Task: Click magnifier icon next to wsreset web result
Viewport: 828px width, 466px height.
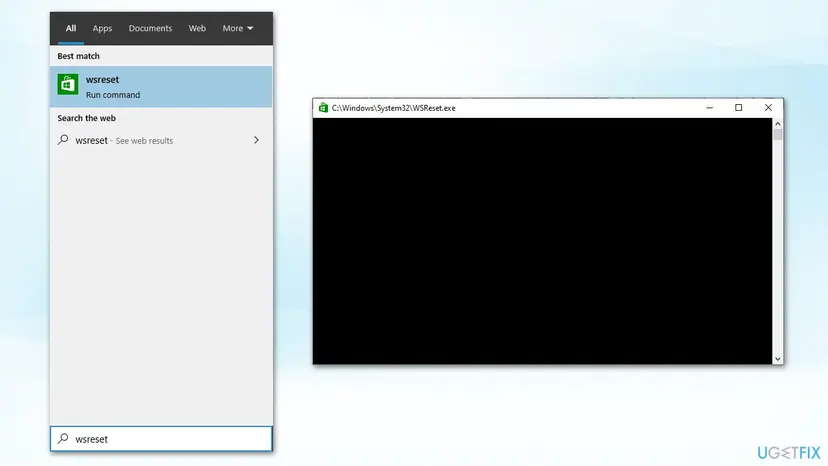Action: pos(63,140)
